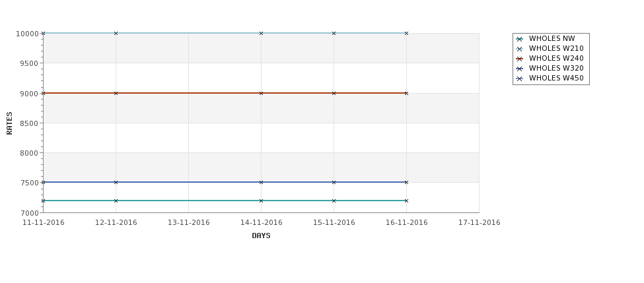Select the W210 data point on 12-11-2016
The image size is (644, 283).
[116, 33]
